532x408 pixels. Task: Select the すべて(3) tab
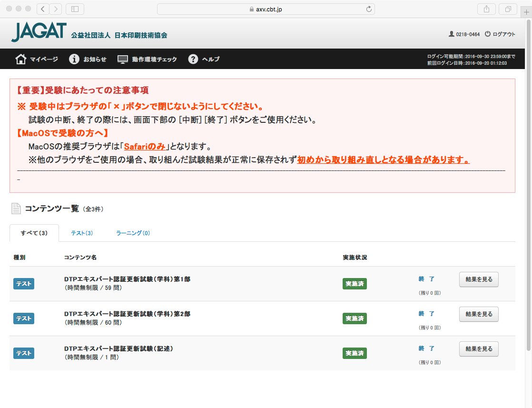point(34,233)
